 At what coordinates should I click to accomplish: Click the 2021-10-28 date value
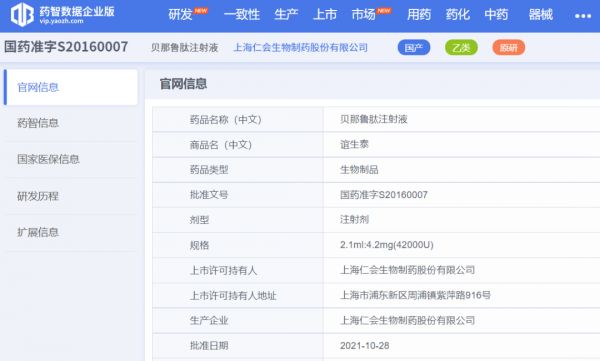364,346
